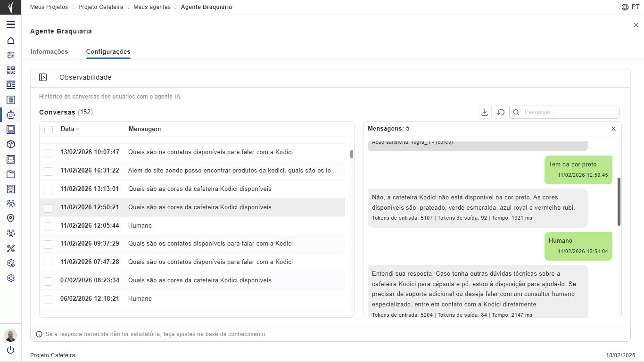This screenshot has height=362, width=644.
Task: Check the 11/02/2026 16:31:22 conversation
Action: 48,171
